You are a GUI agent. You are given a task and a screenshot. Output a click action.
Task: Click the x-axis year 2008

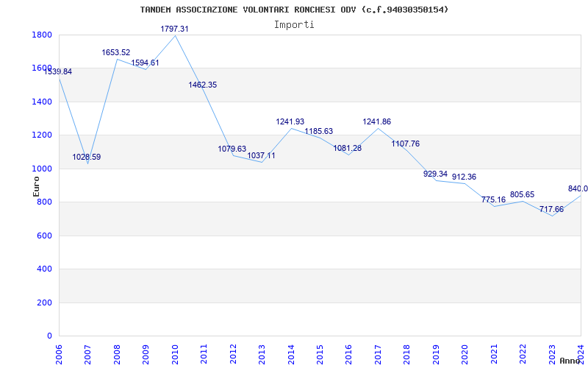click(117, 355)
